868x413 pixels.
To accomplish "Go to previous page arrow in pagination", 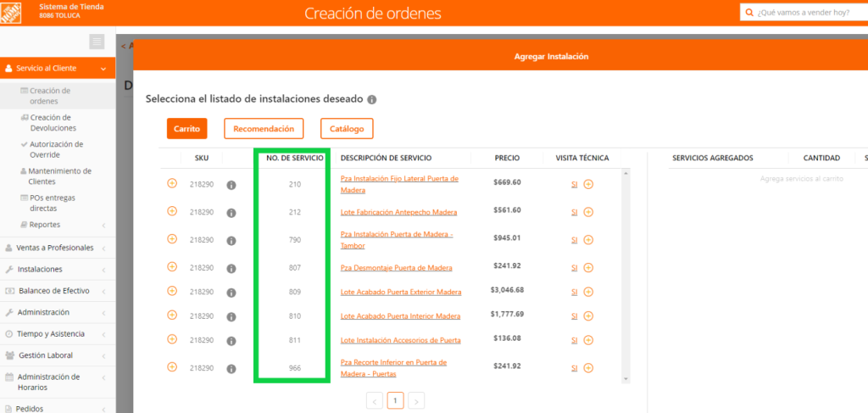I will click(374, 401).
